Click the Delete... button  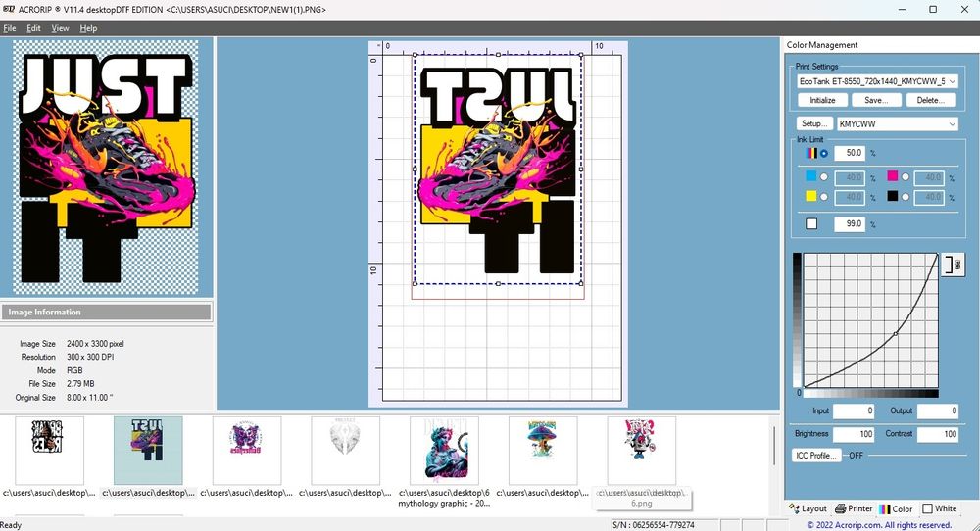tap(931, 100)
